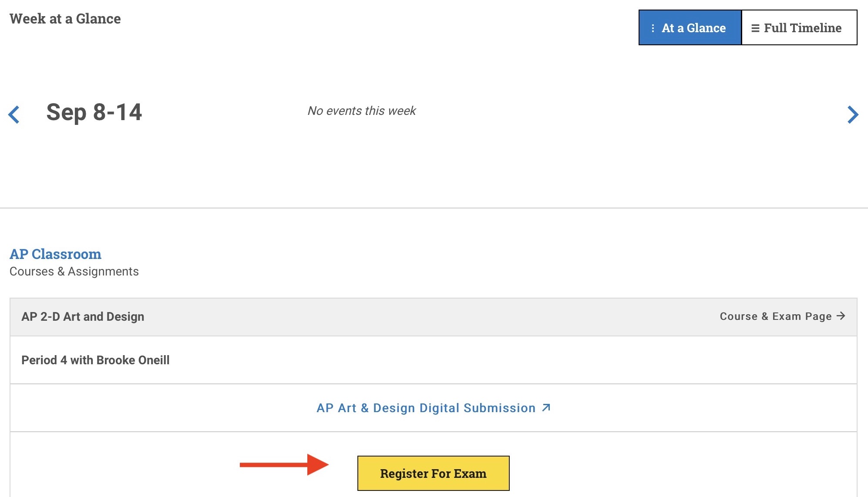Open AP Art & Design Digital Submission
The image size is (868, 497).
tap(426, 408)
